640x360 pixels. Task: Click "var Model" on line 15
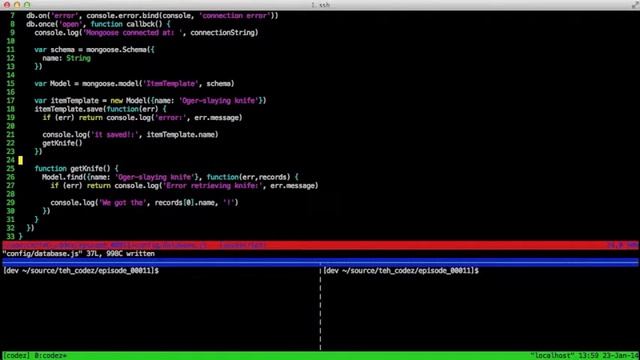coord(53,84)
